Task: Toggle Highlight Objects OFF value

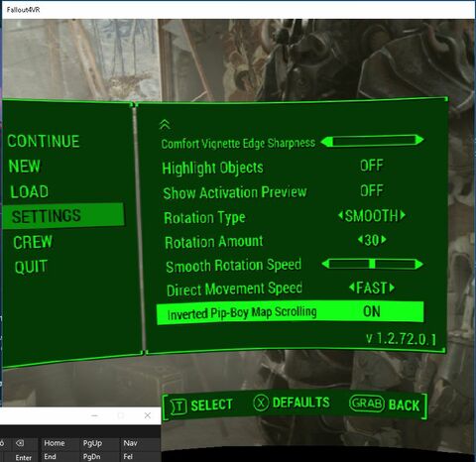Action: (x=372, y=166)
